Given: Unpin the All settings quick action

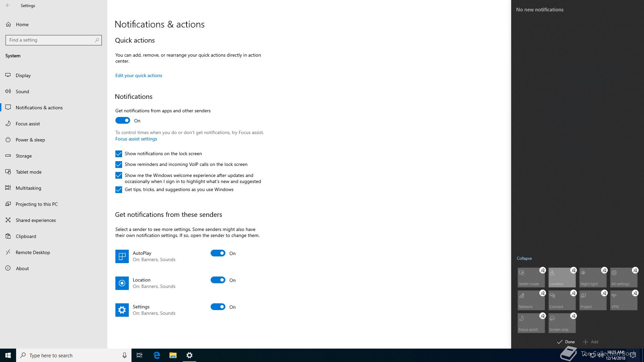Looking at the screenshot, I should 635,270.
